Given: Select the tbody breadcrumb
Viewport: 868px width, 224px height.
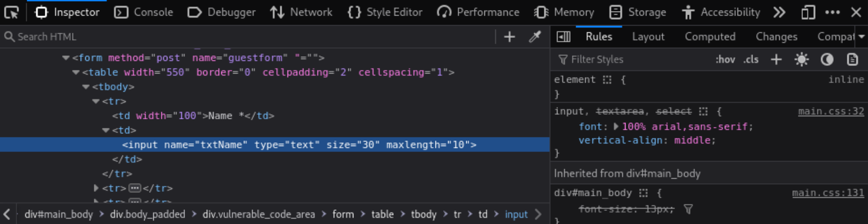Looking at the screenshot, I should click(x=423, y=214).
